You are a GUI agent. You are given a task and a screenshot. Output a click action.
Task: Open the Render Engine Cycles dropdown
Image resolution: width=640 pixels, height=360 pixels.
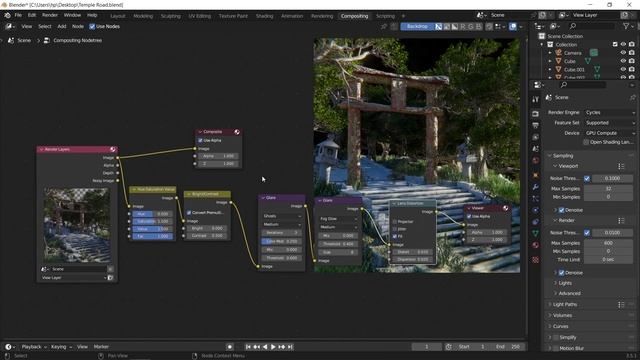point(609,113)
